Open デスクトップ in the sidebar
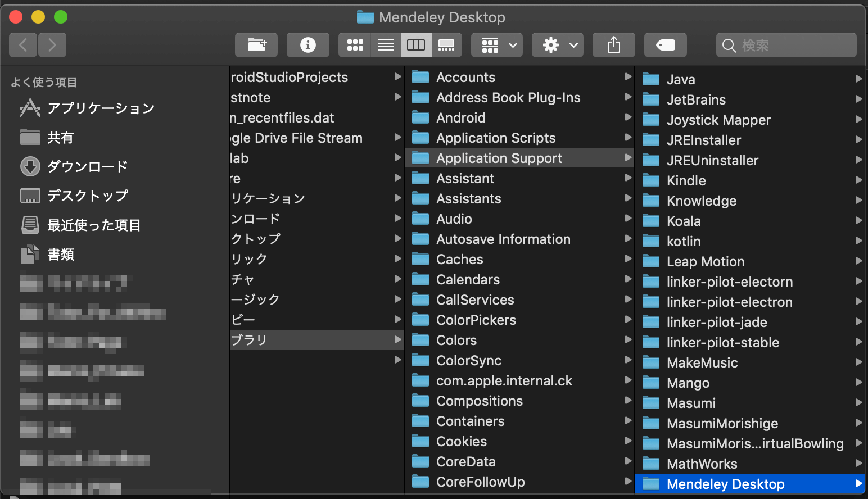Screen dimensions: 868x499 tap(74, 196)
